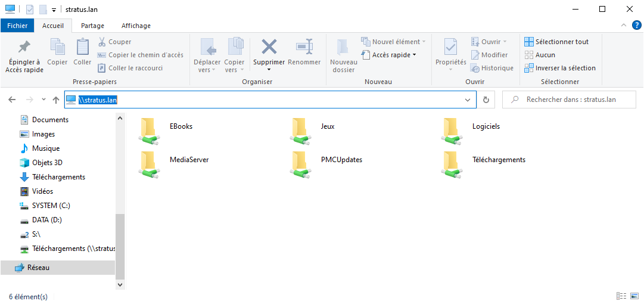This screenshot has height=304, width=644.
Task: Click Inverser la sélection button
Action: (x=560, y=68)
